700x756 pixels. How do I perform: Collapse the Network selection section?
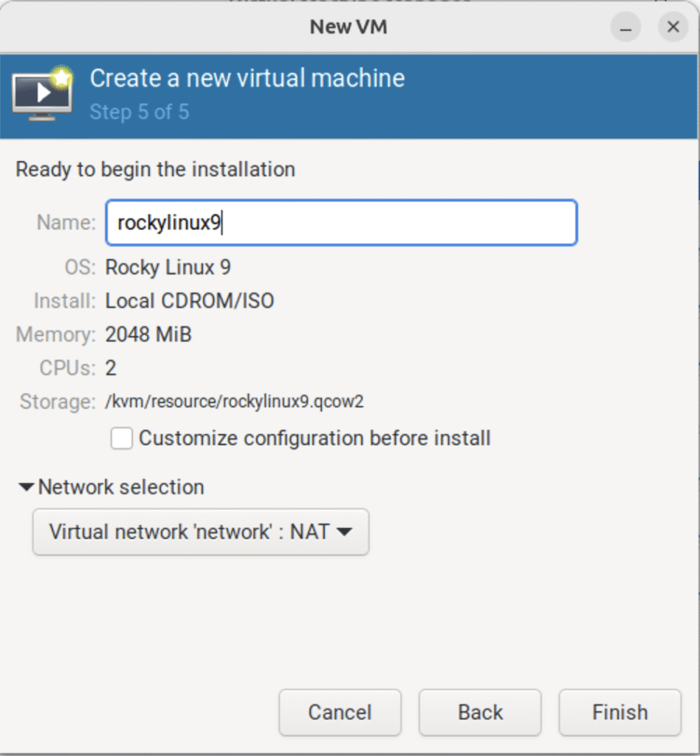(26, 487)
